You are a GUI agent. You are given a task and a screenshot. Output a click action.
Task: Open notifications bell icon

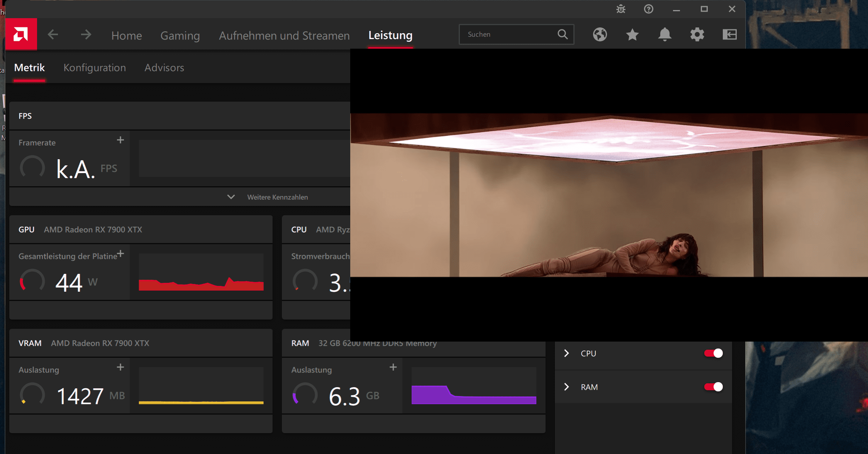pyautogui.click(x=665, y=35)
